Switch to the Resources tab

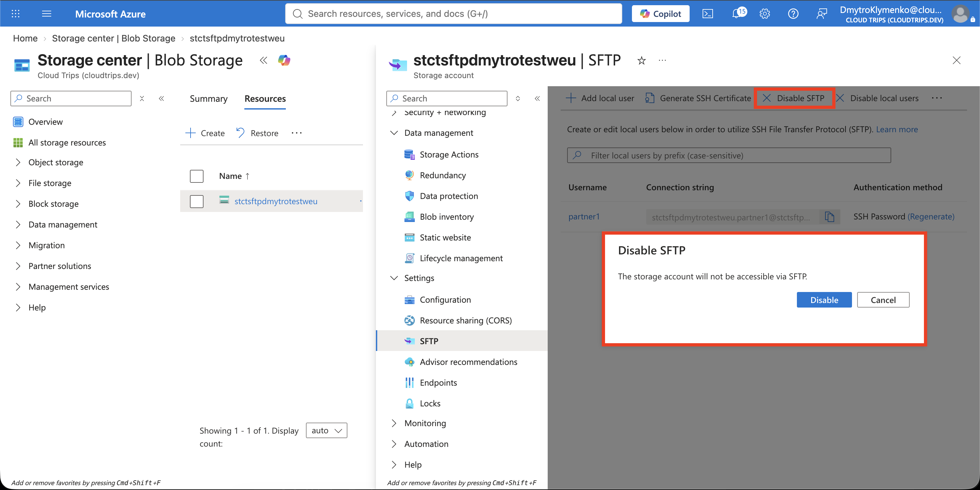(265, 99)
